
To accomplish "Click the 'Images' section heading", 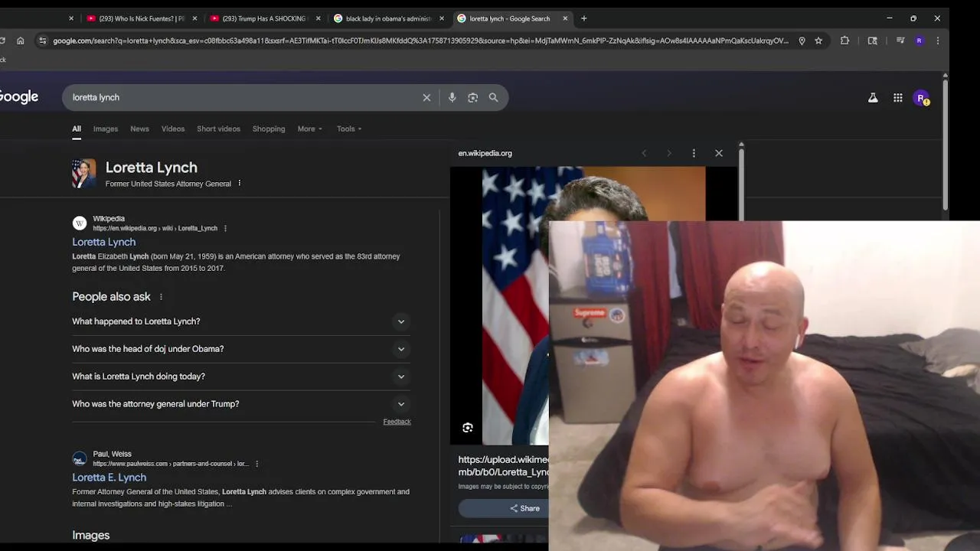I will point(91,536).
